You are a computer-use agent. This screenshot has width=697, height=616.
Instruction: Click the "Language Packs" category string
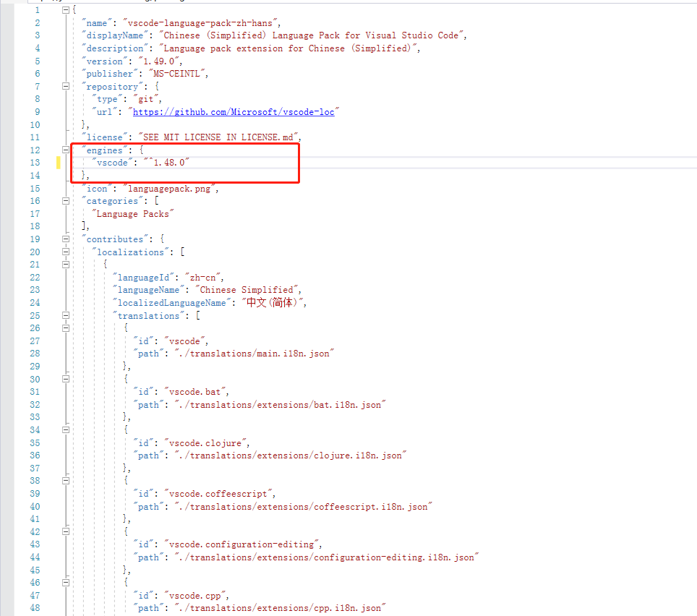tap(133, 214)
